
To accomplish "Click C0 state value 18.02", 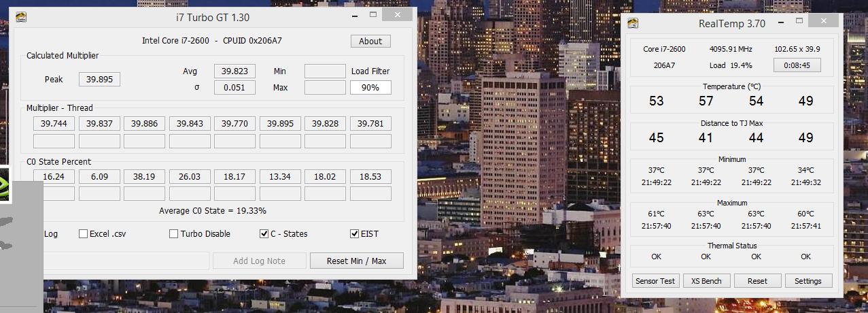I will pyautogui.click(x=325, y=176).
